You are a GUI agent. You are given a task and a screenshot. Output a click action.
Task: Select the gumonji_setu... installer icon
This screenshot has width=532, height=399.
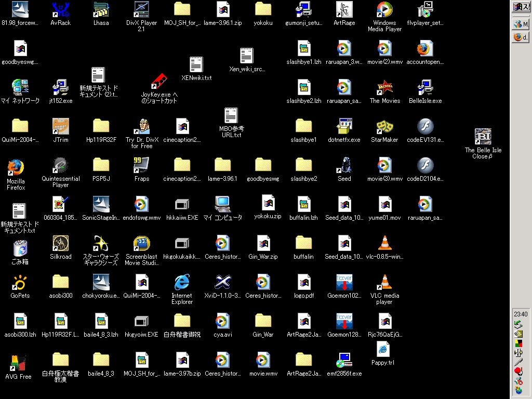point(303,14)
